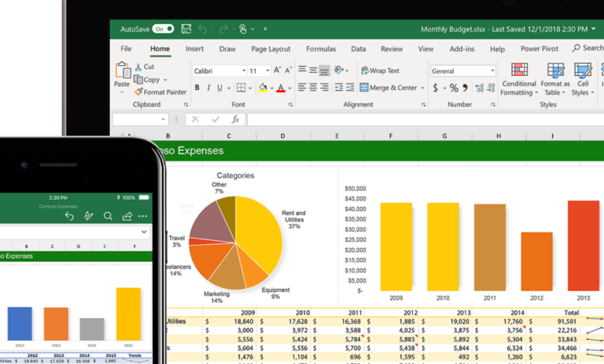Viewport: 604px width, 364px height.
Task: Click Decrease Font Size icon
Action: 289,70
